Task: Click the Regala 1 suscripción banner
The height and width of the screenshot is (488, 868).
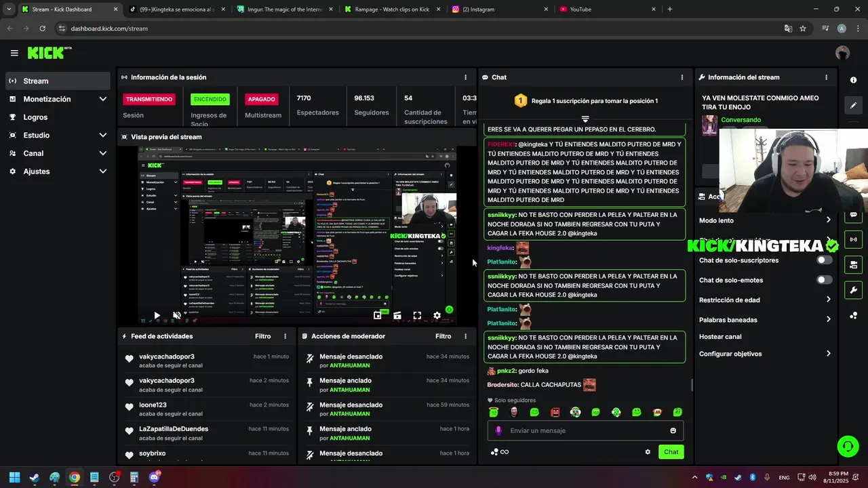Action: tap(585, 101)
